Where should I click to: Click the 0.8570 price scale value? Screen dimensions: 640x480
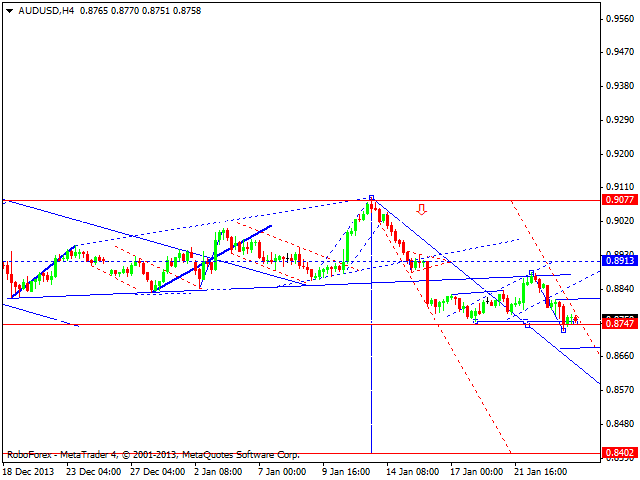[x=618, y=389]
